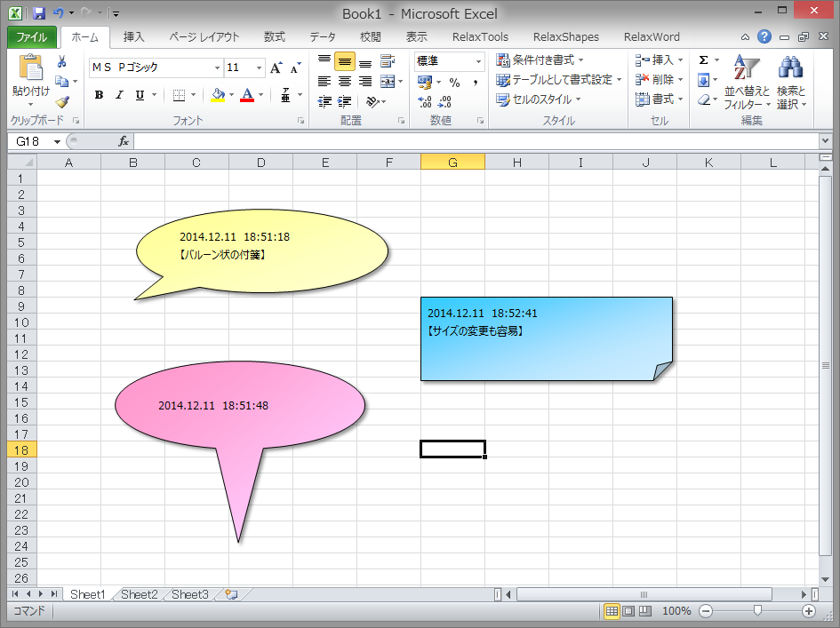Click the merge and center icon
The image size is (840, 628).
pos(388,82)
